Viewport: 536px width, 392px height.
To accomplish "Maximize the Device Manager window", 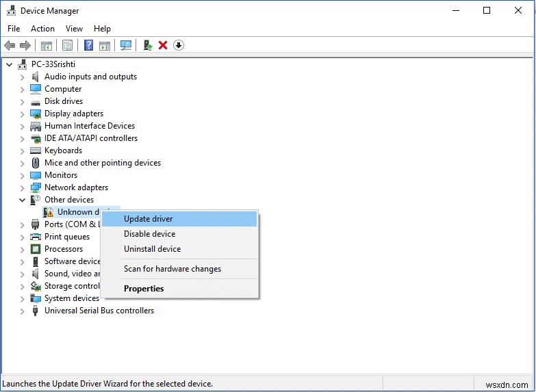I will pyautogui.click(x=487, y=10).
